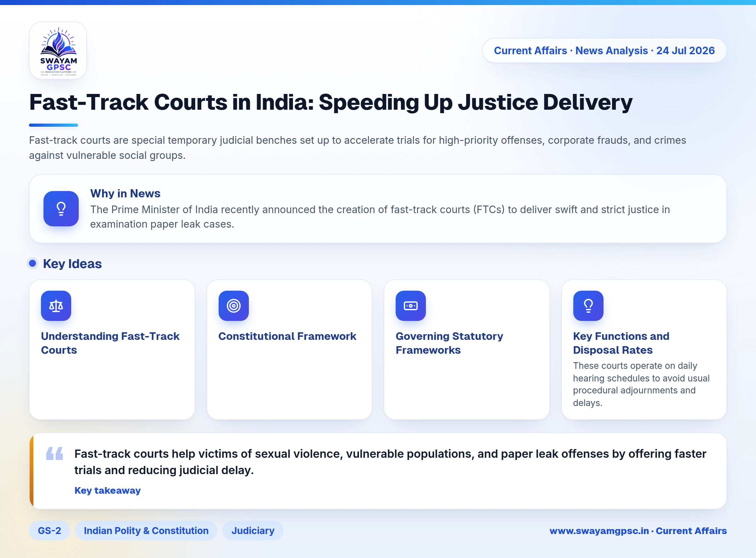
Task: Click the scales icon above Understanding Fast-Track Courts
Action: (x=56, y=306)
